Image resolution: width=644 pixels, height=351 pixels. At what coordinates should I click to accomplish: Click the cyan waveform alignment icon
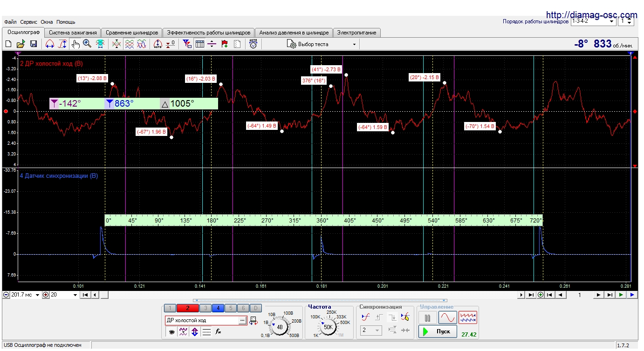tap(100, 44)
